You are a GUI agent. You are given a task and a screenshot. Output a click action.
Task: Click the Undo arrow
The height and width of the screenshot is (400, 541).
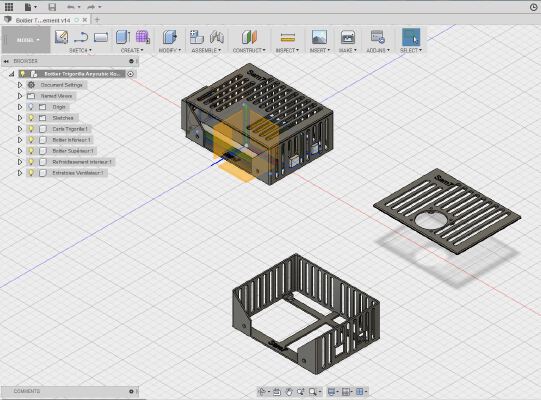coord(71,7)
